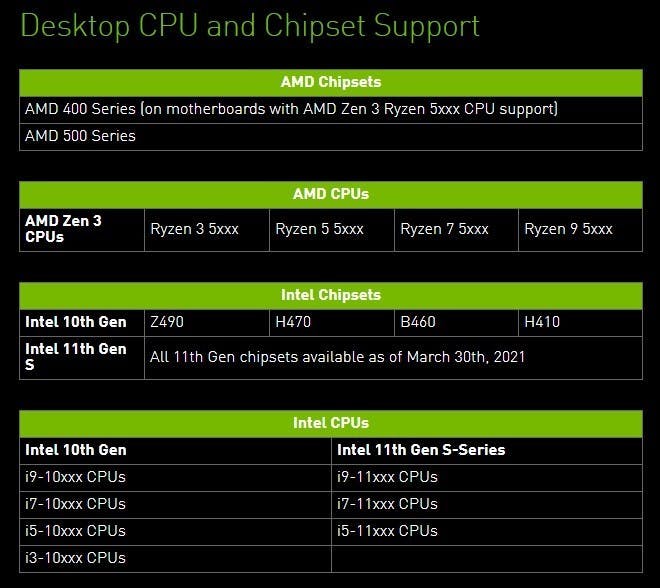This screenshot has height=588, width=660.
Task: Click the Intel CPUs header bar
Action: pos(331,424)
